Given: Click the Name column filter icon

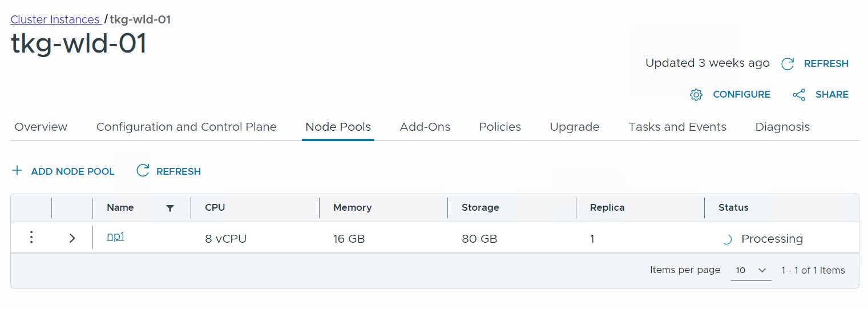Looking at the screenshot, I should pyautogui.click(x=169, y=208).
